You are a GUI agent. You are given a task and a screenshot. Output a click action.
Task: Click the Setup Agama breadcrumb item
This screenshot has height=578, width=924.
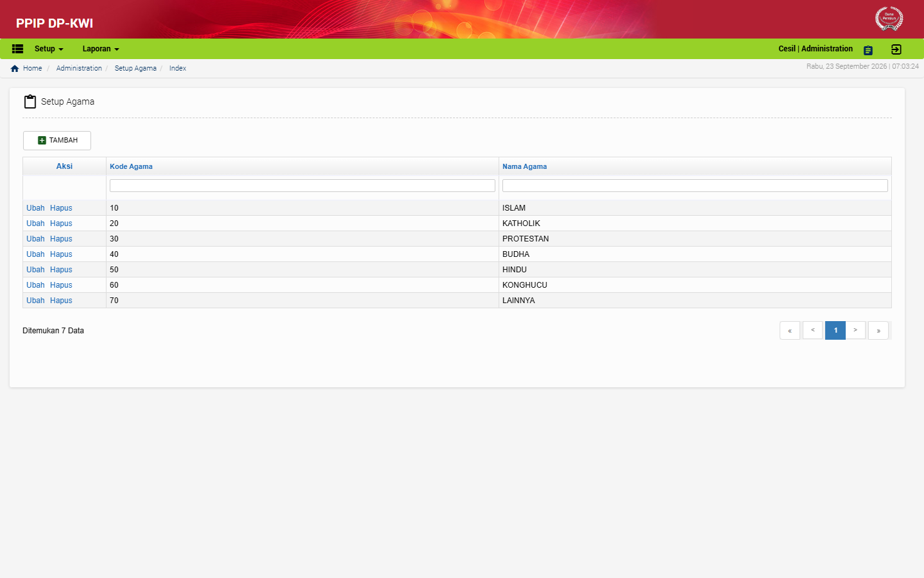[135, 68]
